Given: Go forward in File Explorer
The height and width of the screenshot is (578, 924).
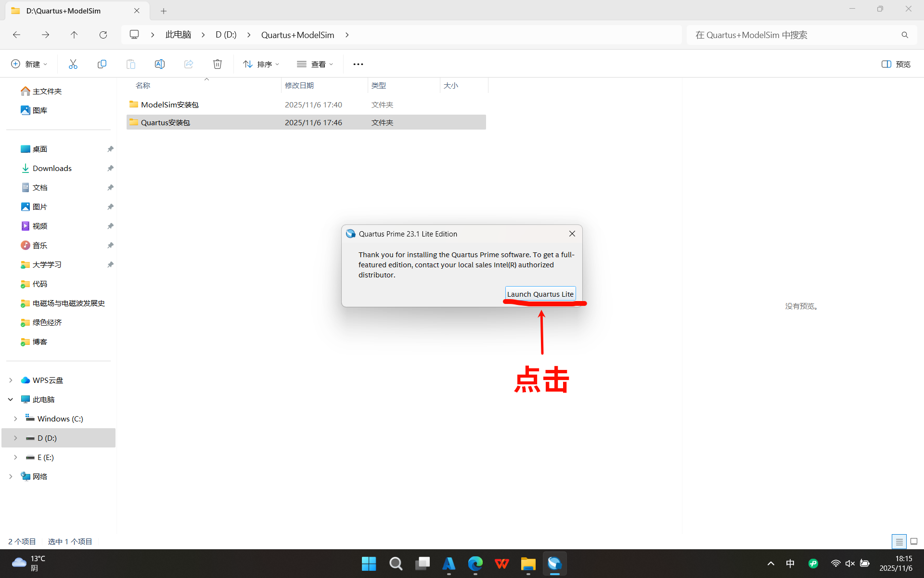Looking at the screenshot, I should (45, 35).
